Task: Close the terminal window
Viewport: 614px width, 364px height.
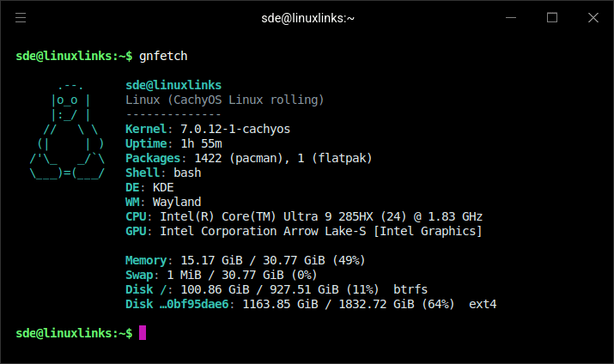Action: (593, 18)
